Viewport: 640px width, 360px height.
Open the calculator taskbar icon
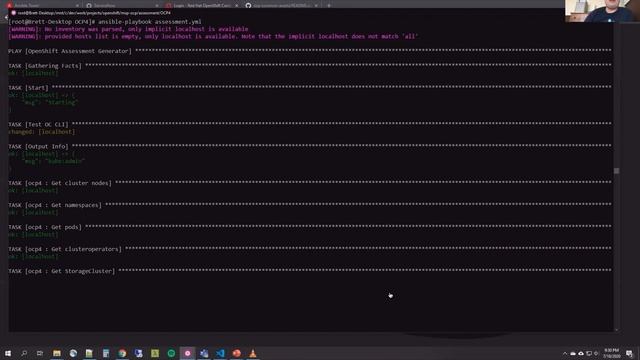pyautogui.click(x=106, y=353)
